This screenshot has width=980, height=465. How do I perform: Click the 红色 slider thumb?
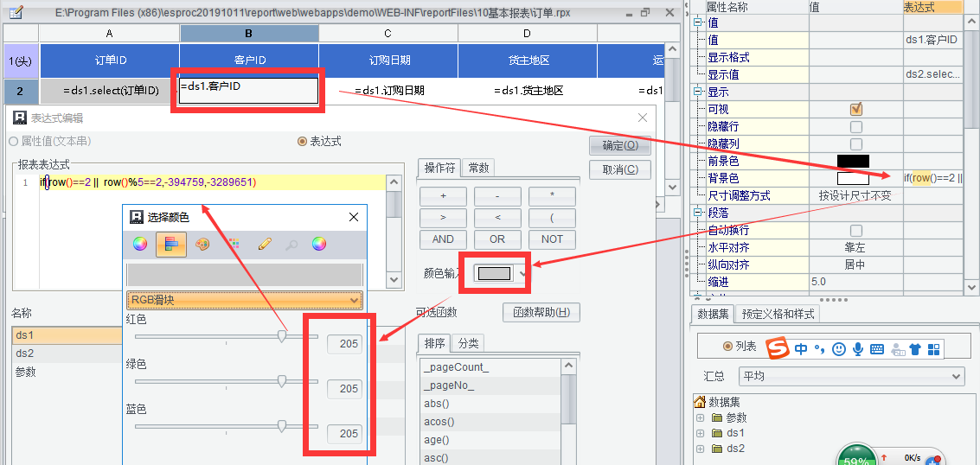(282, 336)
